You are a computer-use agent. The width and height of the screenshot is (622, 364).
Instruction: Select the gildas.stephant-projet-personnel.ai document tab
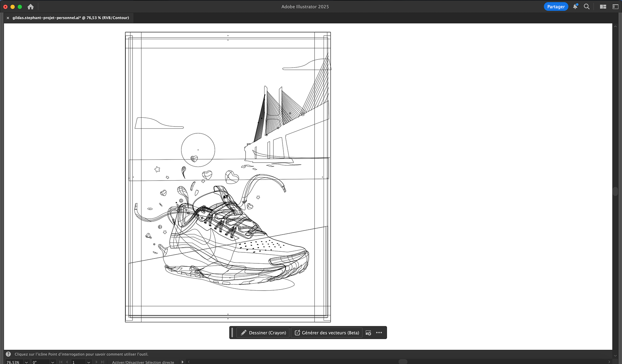click(71, 18)
